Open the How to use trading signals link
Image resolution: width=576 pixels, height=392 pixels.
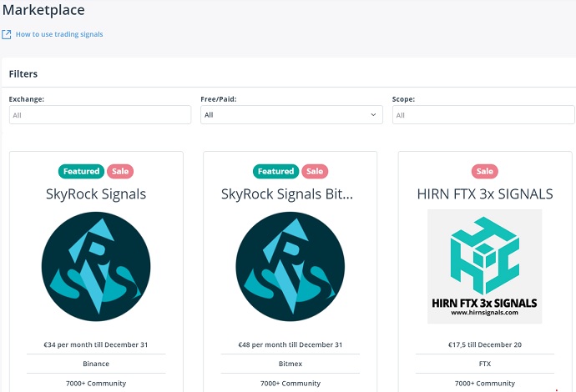click(x=59, y=34)
